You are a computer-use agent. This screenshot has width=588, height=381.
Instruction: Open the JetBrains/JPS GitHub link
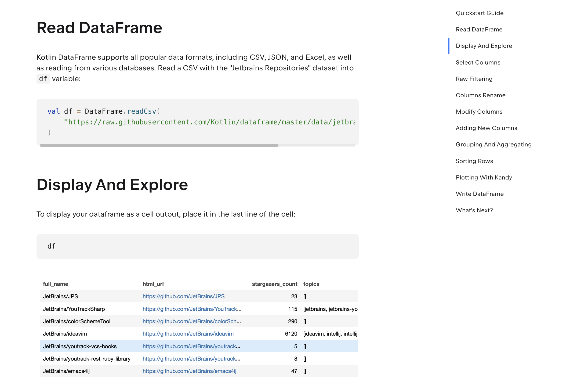(183, 296)
